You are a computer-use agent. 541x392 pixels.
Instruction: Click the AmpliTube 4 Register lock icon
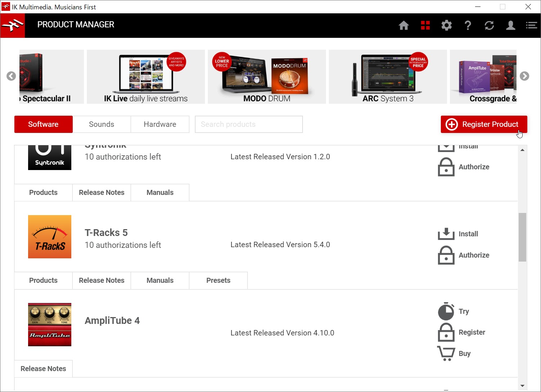coord(446,332)
